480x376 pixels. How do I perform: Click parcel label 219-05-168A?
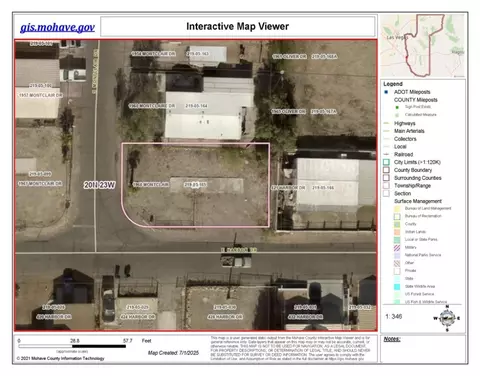point(324,56)
